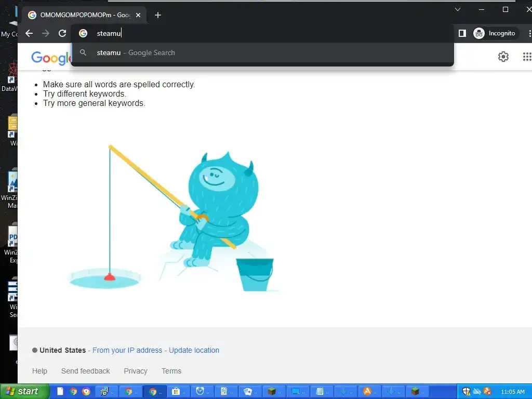Image resolution: width=532 pixels, height=399 pixels.
Task: Click the 11:05 AM taskbar clock
Action: click(513, 392)
